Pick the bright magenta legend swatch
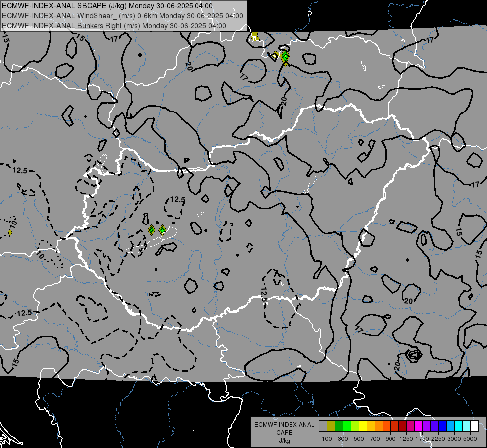The height and width of the screenshot is (448, 487). pyautogui.click(x=419, y=426)
